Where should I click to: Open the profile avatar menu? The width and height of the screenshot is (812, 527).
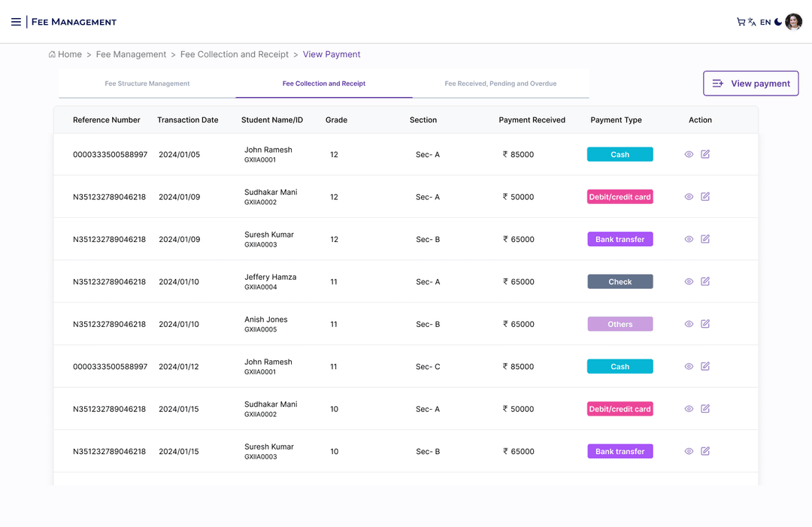point(794,22)
